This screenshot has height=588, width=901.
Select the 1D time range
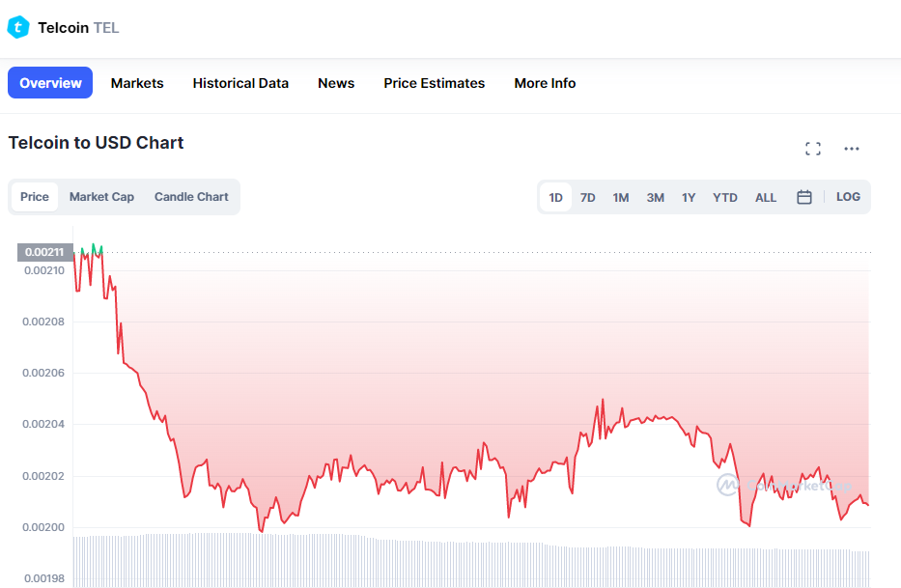point(555,197)
